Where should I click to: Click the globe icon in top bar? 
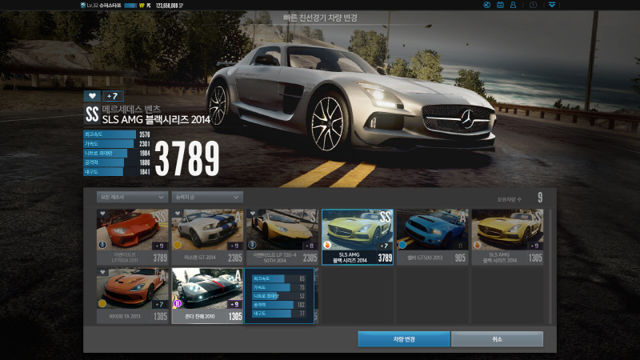click(x=487, y=5)
